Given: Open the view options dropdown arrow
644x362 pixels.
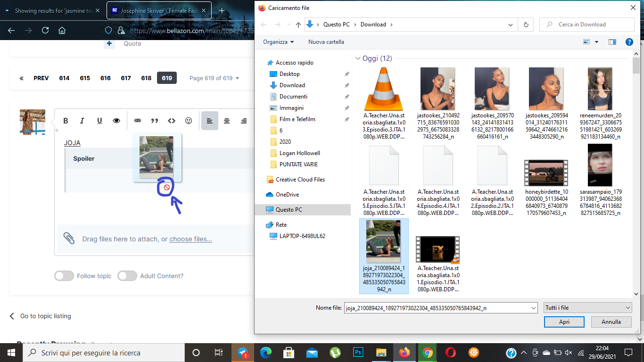Looking at the screenshot, I should click(x=596, y=42).
